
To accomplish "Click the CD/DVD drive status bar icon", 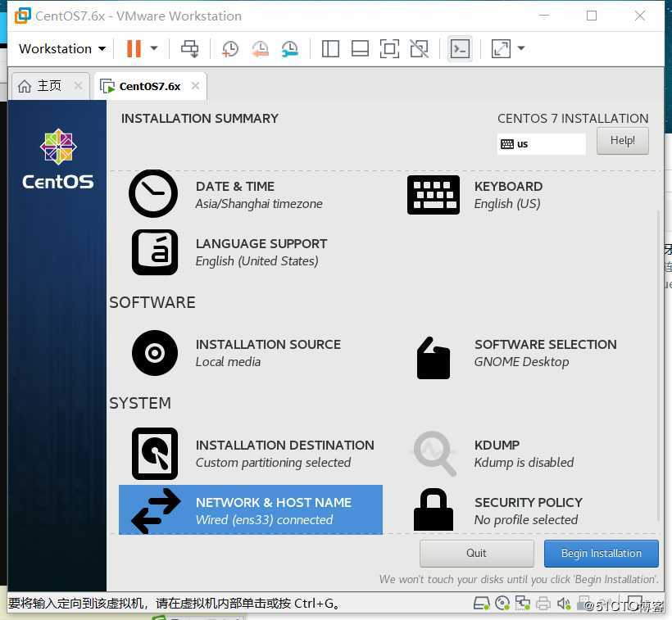I will tap(502, 604).
